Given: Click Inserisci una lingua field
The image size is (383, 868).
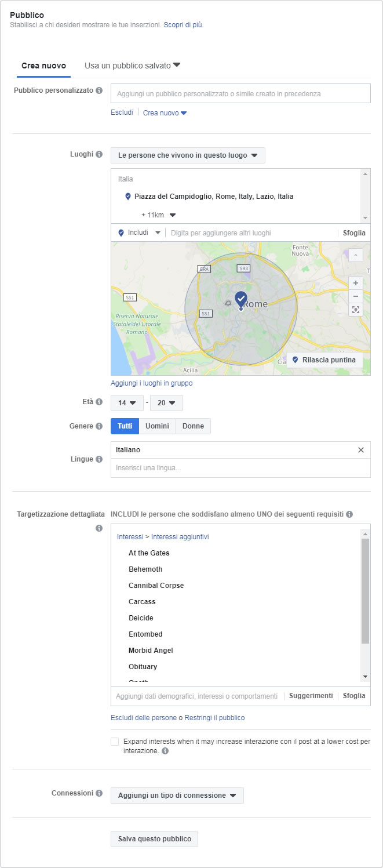Looking at the screenshot, I should pyautogui.click(x=240, y=468).
